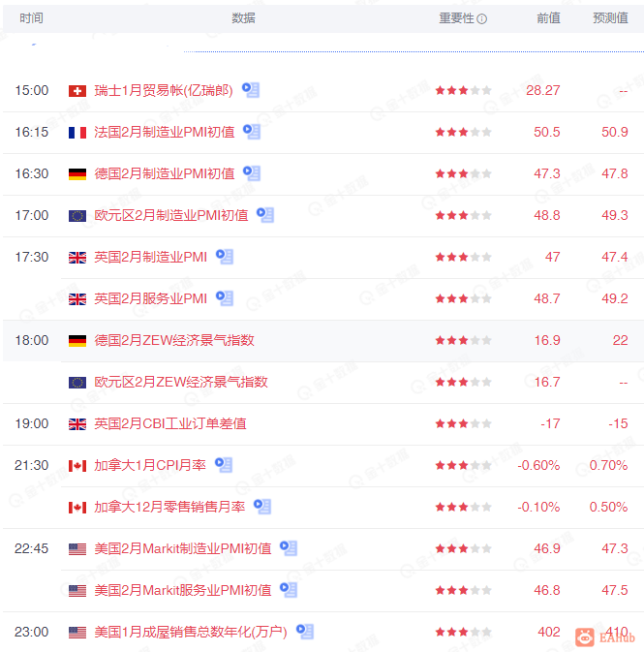Viewport: 644px width, 652px height.
Task: Click previous value 16.9
Action: click(547, 340)
